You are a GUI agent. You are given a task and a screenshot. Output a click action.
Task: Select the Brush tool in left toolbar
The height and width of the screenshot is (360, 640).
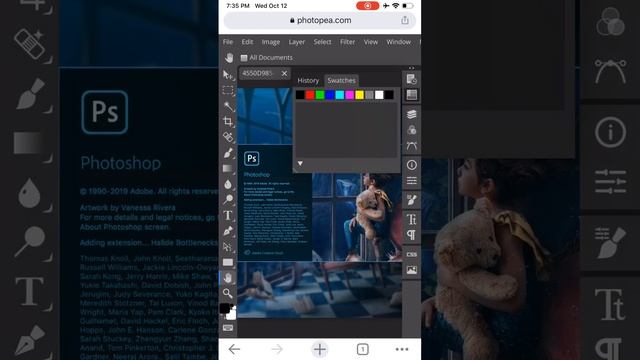point(228,153)
